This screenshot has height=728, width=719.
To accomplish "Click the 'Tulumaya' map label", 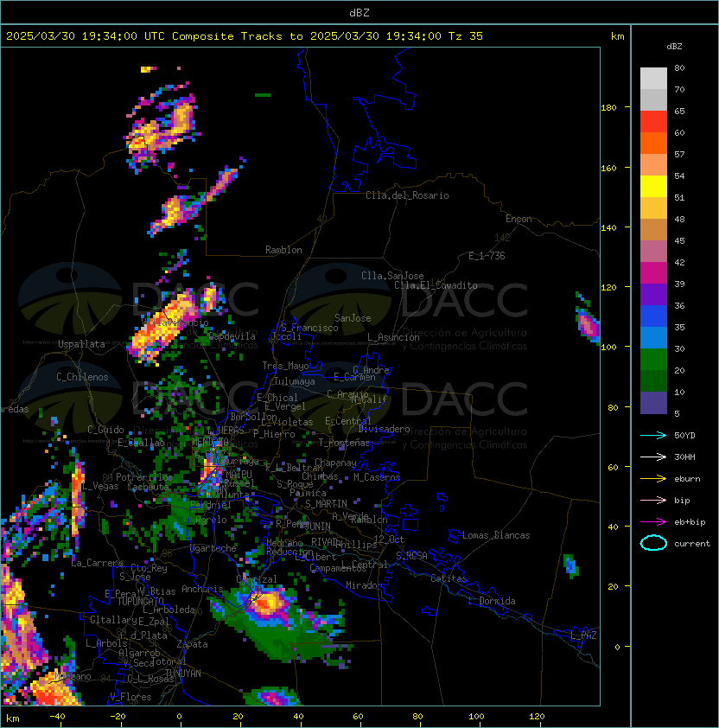I will pos(295,381).
